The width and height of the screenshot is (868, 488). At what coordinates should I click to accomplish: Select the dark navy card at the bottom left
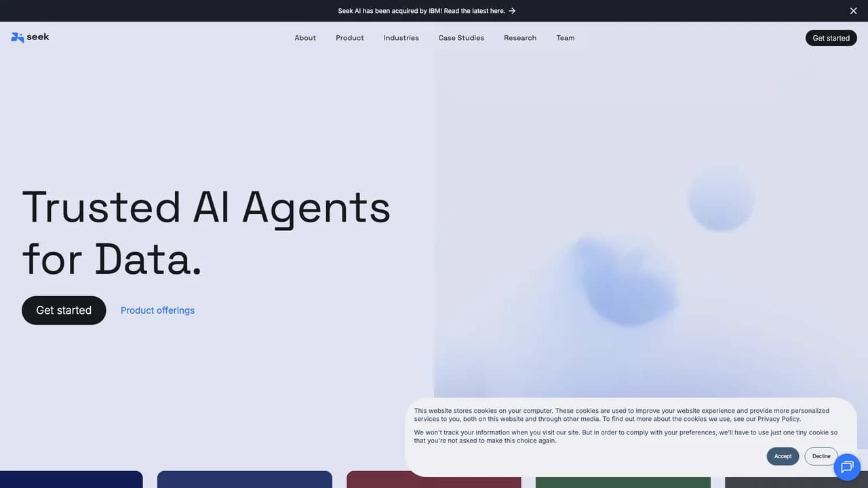pos(71,479)
